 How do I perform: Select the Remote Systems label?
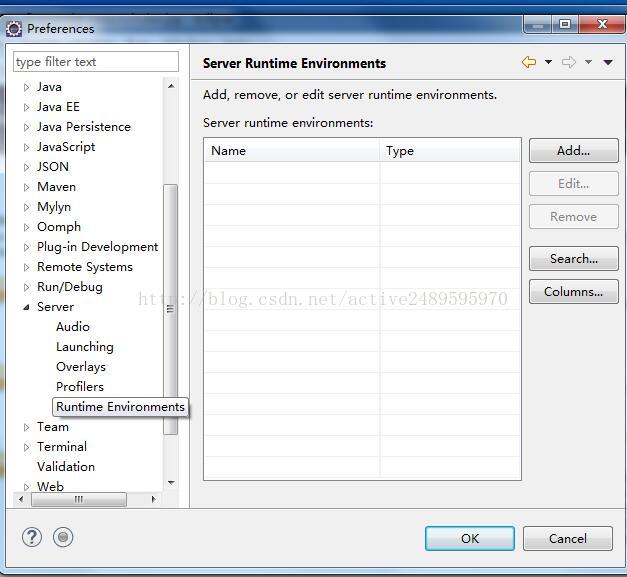tap(85, 267)
